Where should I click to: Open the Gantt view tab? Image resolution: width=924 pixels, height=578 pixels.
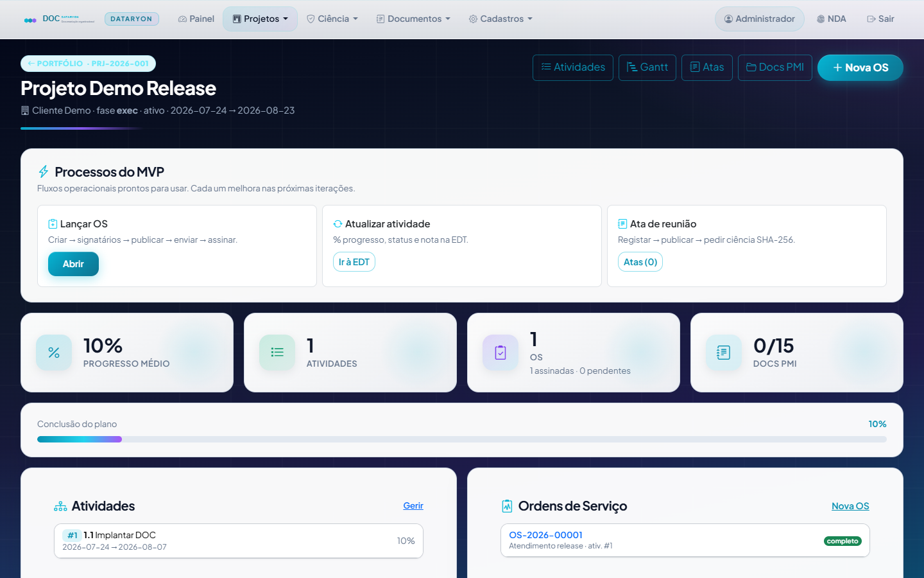coord(647,67)
